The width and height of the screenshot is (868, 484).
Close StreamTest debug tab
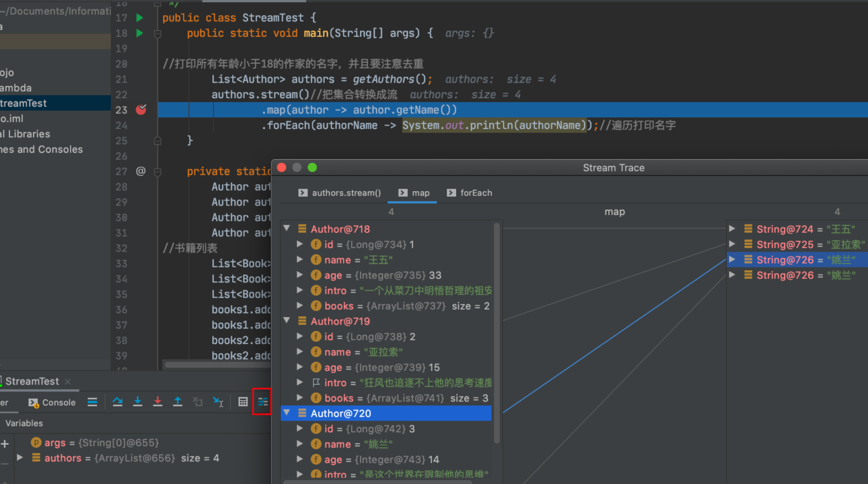68,381
